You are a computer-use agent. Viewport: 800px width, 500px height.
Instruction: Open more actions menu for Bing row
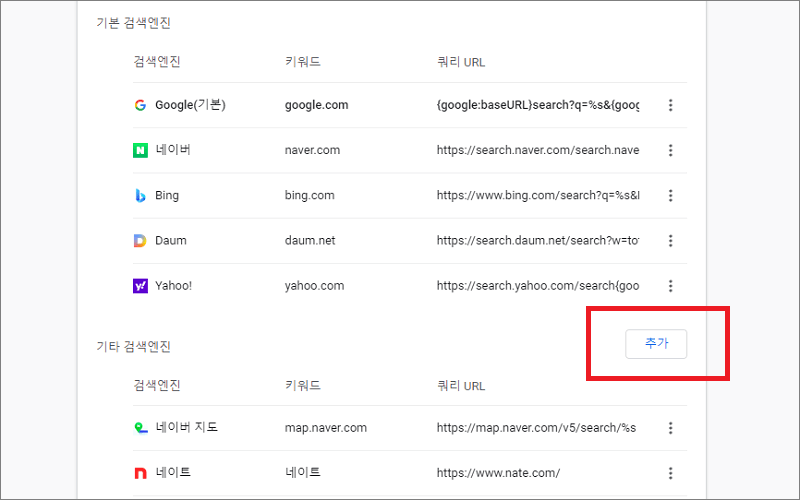(670, 195)
